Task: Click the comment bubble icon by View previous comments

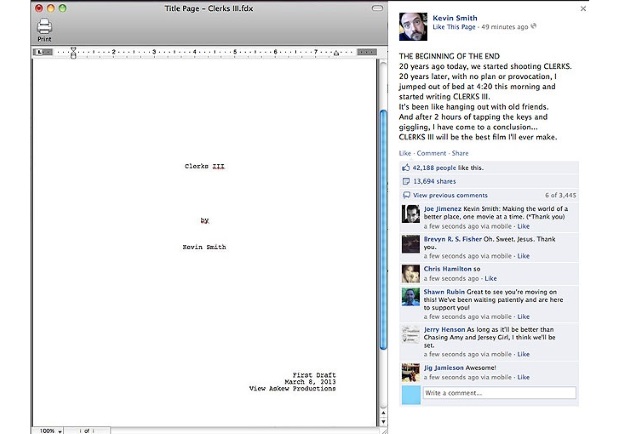Action: click(406, 195)
